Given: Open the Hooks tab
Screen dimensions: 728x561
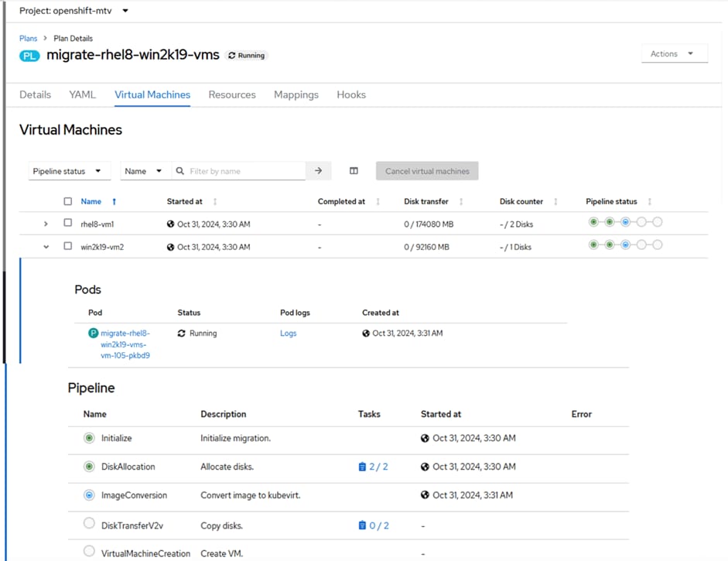Looking at the screenshot, I should tap(351, 94).
